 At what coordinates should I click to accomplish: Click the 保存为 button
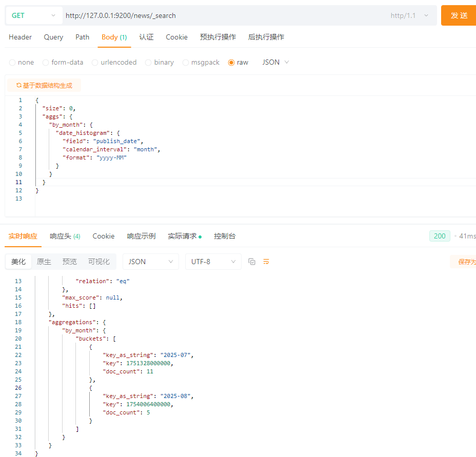[463, 262]
